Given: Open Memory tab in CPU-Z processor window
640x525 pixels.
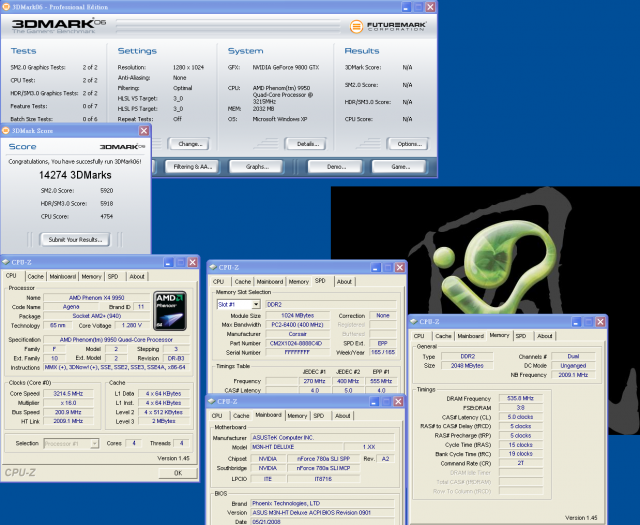Looking at the screenshot, I should (91, 276).
